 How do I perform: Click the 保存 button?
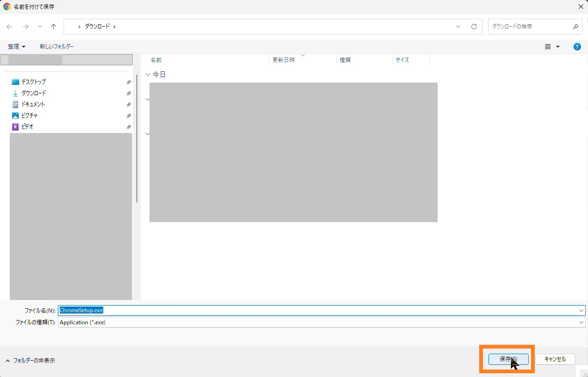pos(508,359)
